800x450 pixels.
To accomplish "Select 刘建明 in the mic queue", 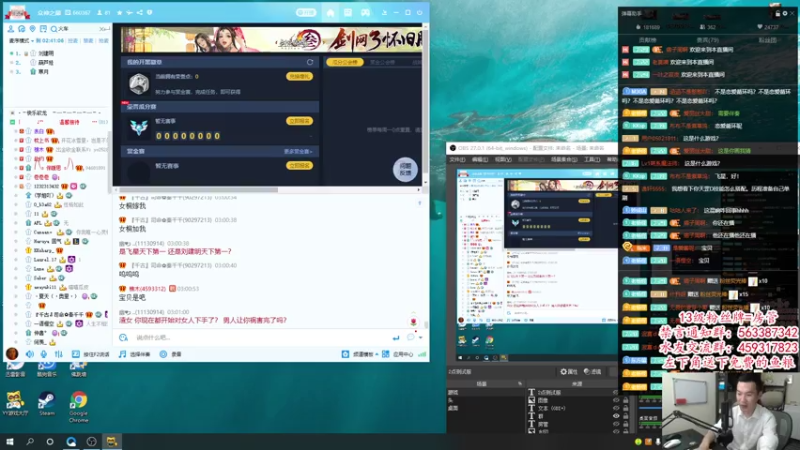I will 46,53.
